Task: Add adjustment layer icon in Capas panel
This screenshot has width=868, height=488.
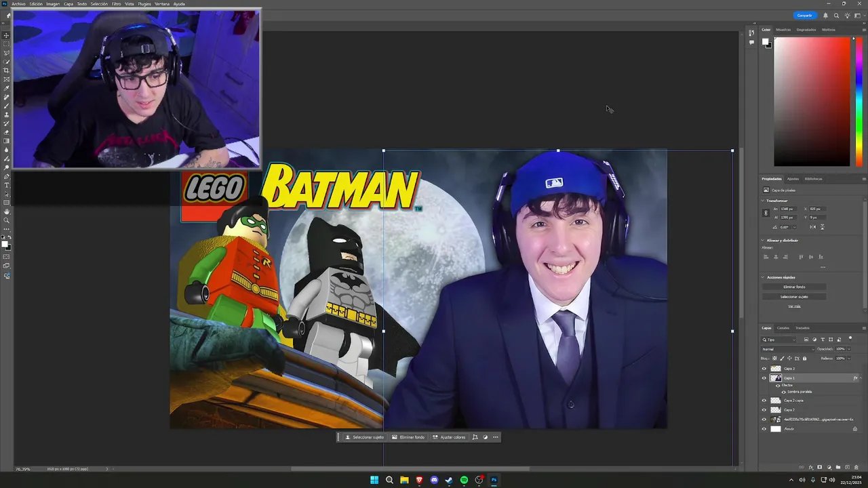Action: pyautogui.click(x=829, y=467)
